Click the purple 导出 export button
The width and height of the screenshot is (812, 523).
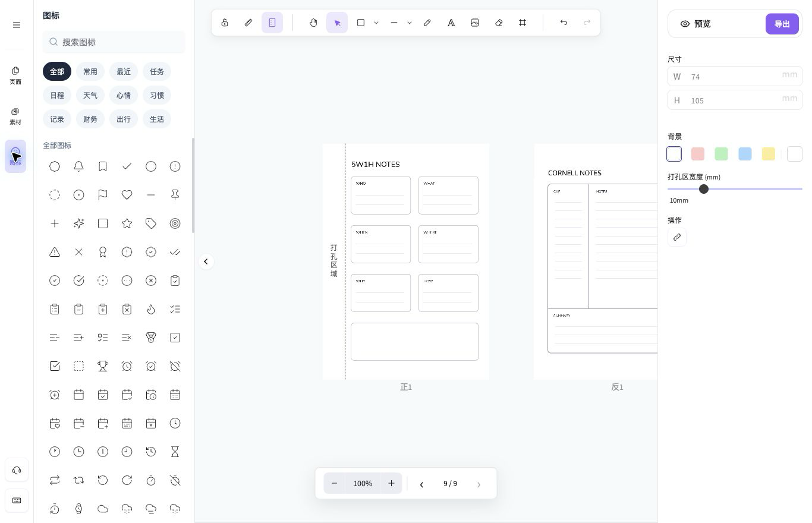pos(782,24)
